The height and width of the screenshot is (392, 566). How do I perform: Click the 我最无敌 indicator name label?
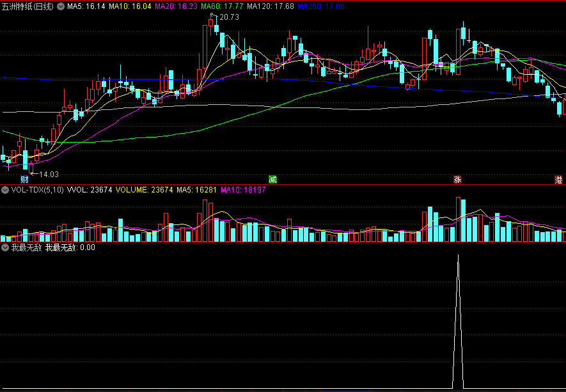[27, 247]
